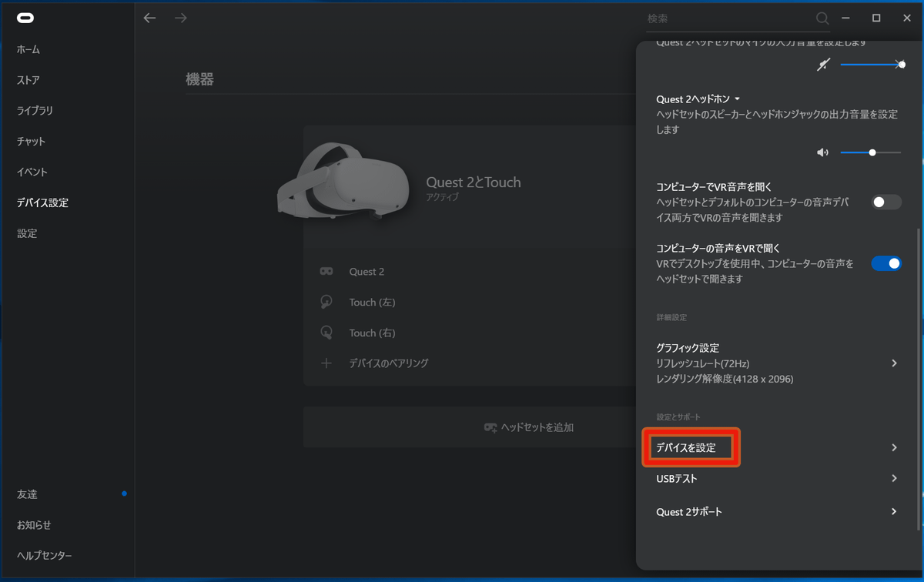
Task: Click the Touch (左) controller icon
Action: point(326,302)
